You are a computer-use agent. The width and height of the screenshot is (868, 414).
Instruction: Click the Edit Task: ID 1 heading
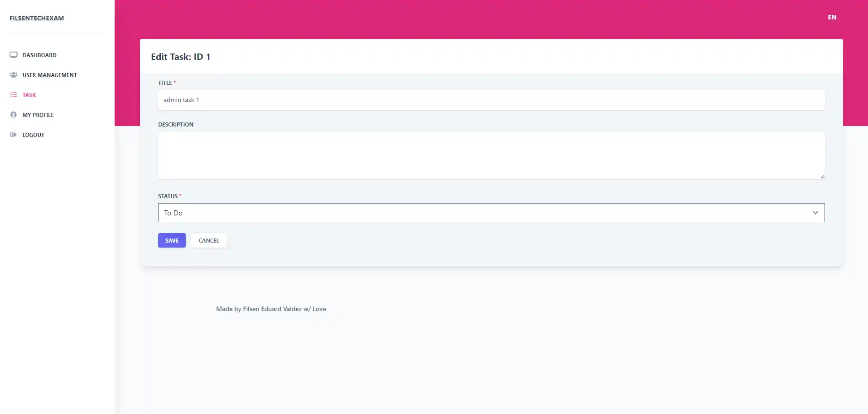tap(180, 57)
